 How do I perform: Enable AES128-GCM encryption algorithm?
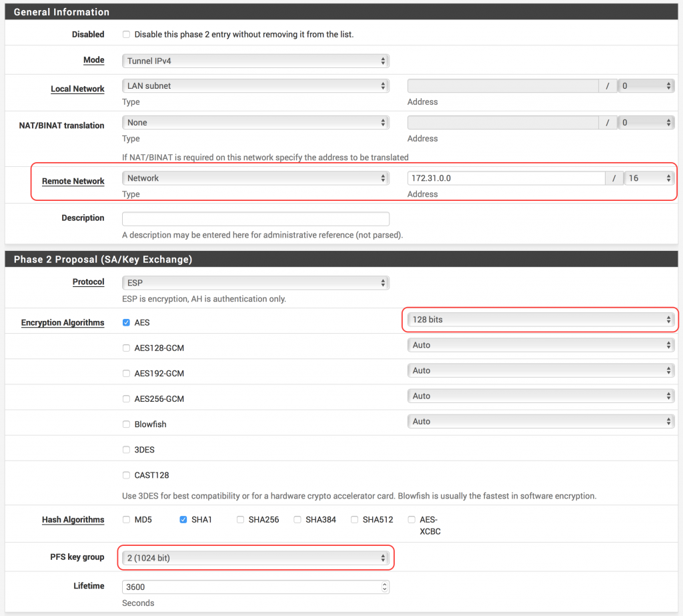click(127, 348)
